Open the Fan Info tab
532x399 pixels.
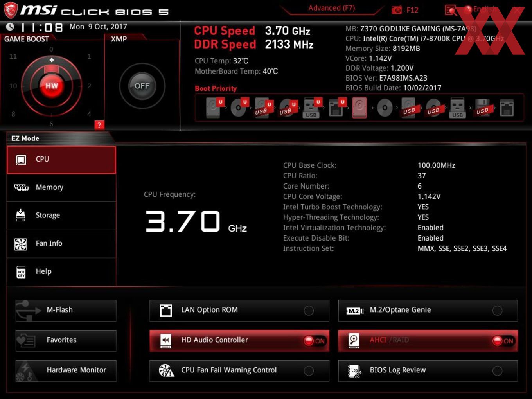tap(61, 244)
